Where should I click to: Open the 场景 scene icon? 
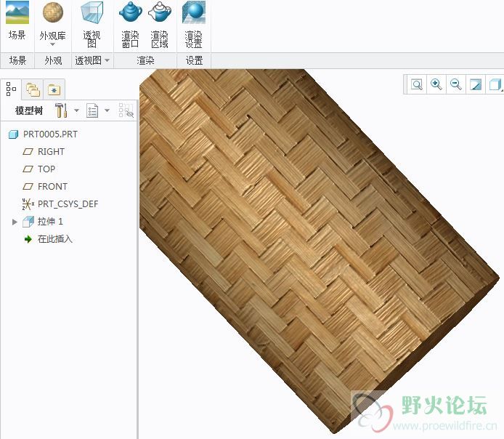17,12
